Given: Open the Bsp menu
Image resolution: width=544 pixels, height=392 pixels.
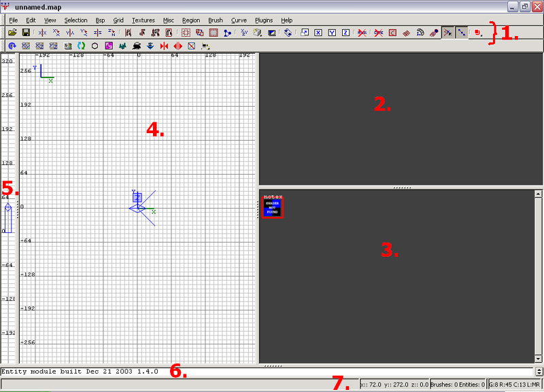Looking at the screenshot, I should [100, 20].
